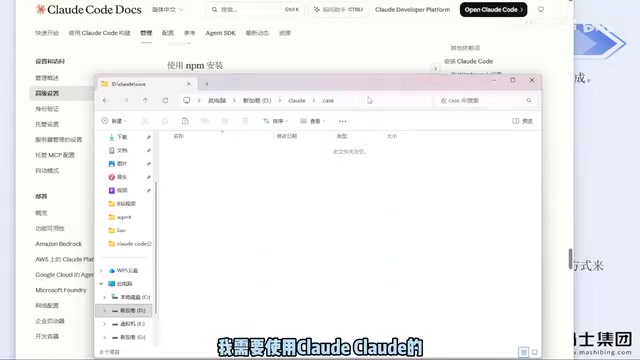Switch to details view layout icon
Screen dimensions: 640x360
pyautogui.click(x=524, y=352)
